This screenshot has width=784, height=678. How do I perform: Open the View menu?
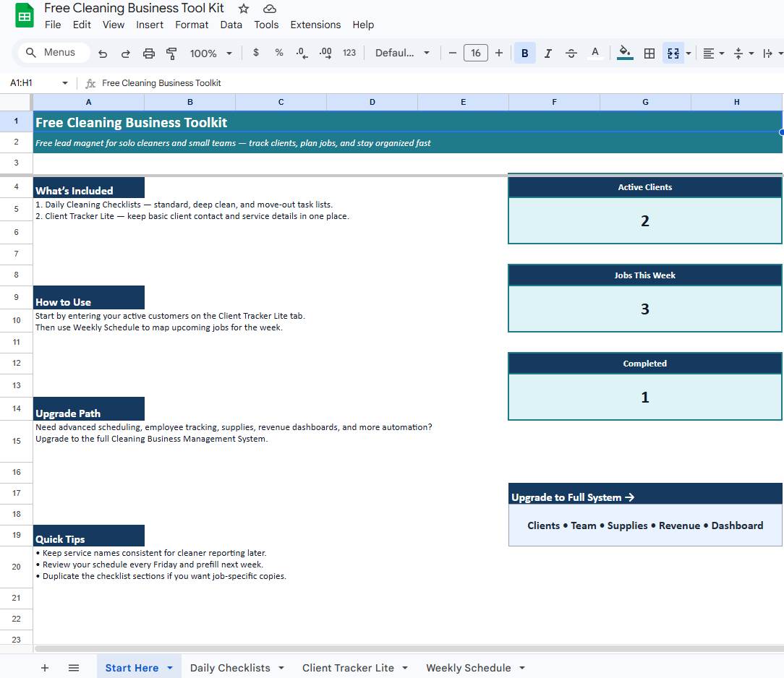tap(114, 25)
